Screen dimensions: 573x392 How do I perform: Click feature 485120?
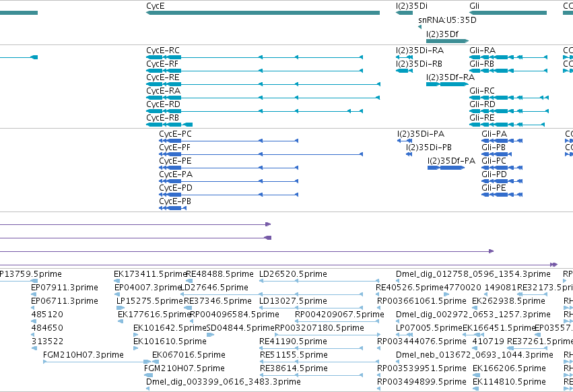coord(47,315)
